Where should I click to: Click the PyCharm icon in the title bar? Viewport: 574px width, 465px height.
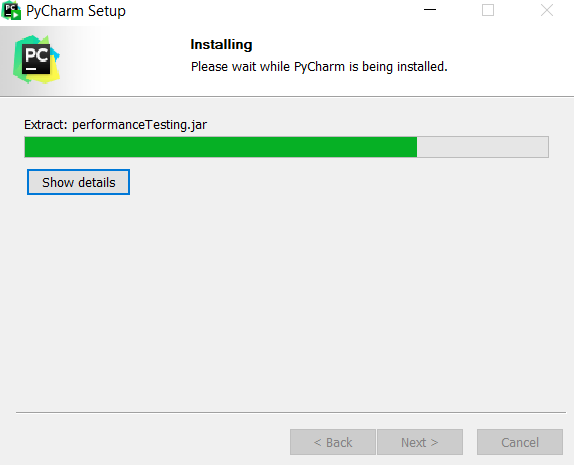tap(11, 11)
